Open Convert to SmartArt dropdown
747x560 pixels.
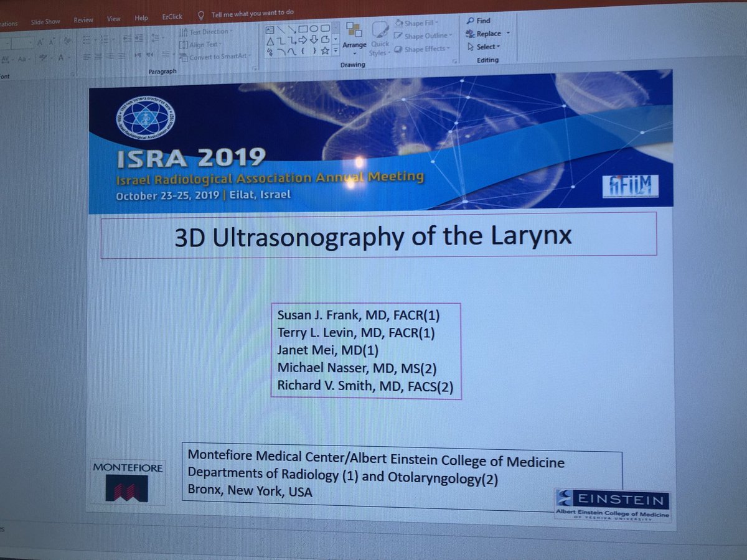(215, 57)
